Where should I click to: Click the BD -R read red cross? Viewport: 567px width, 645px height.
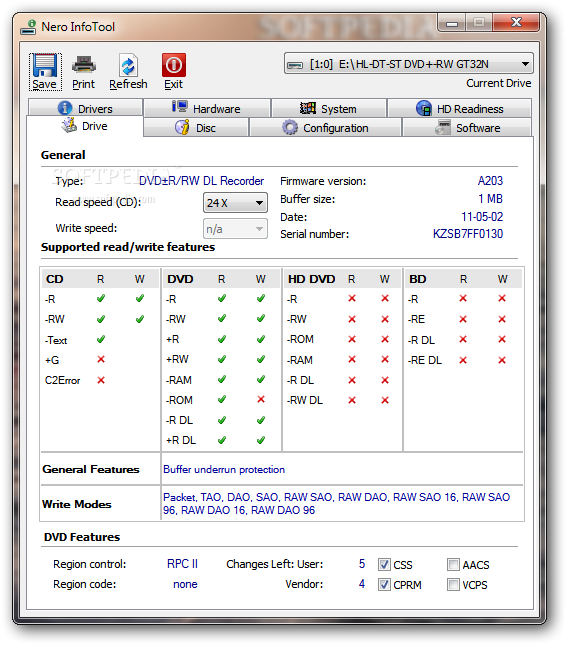[463, 299]
